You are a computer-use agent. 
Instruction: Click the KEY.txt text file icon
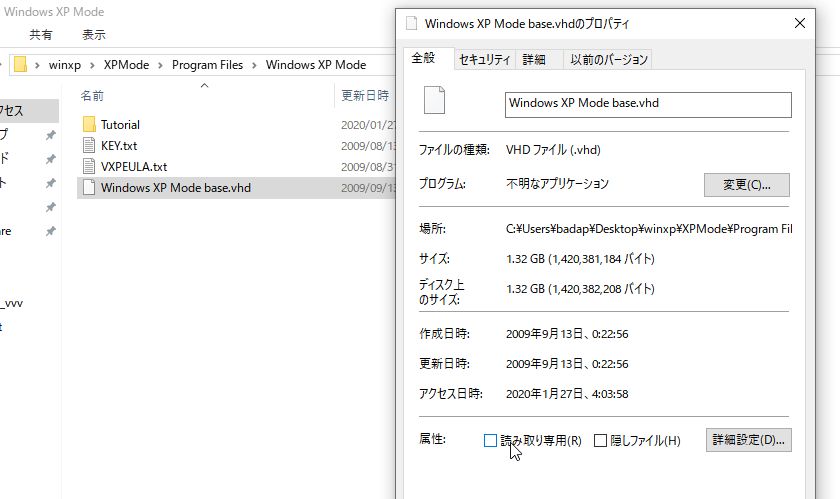click(x=89, y=145)
